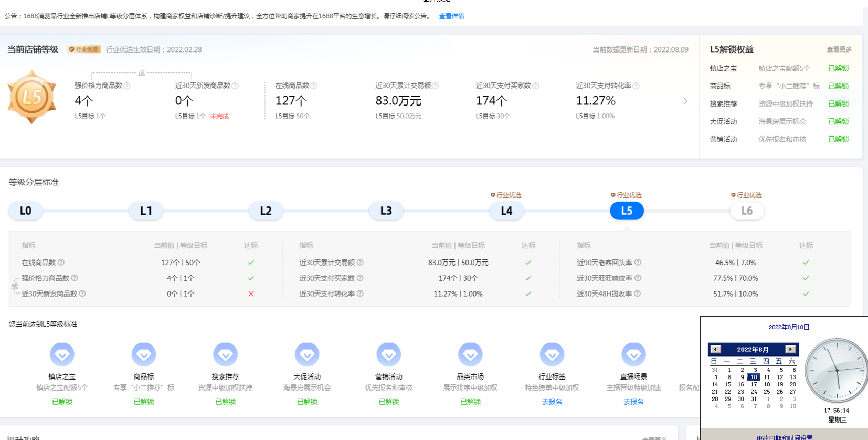Screen dimensions: 868x440
Task: Go to next month in calendar
Action: click(x=790, y=349)
